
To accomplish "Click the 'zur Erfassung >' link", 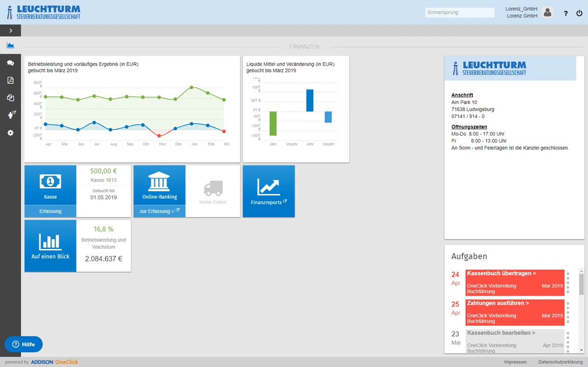I will pos(159,211).
